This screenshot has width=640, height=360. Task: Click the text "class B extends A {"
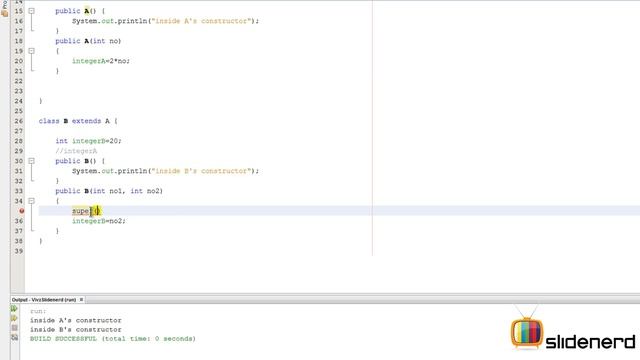pos(78,121)
